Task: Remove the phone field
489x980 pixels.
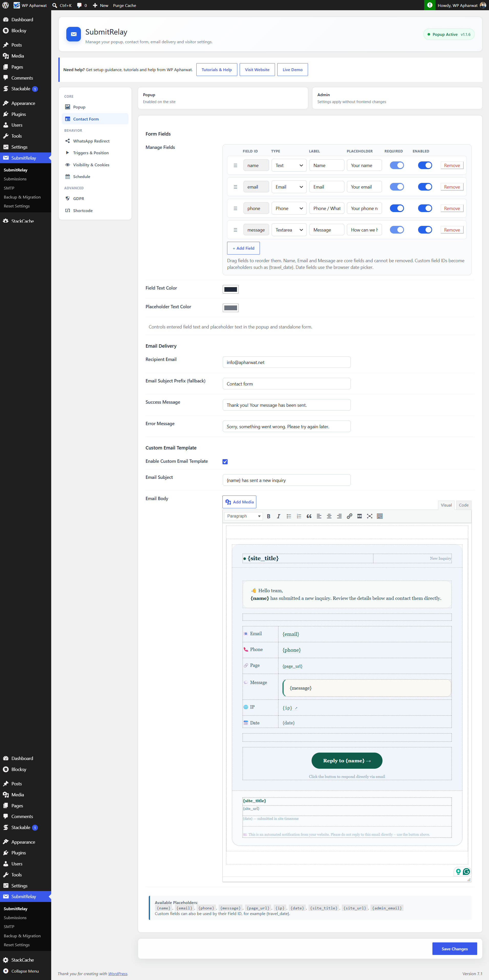Action: point(452,208)
